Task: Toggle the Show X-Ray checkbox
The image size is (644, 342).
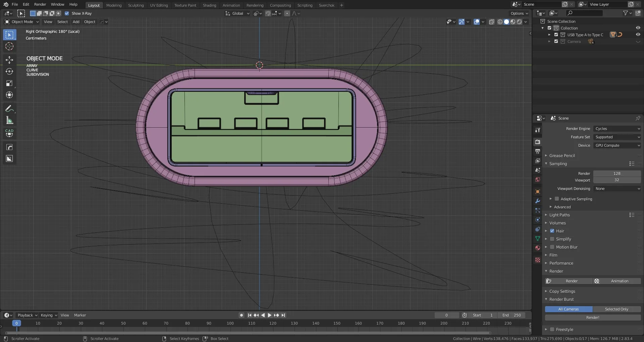Action: coord(67,13)
